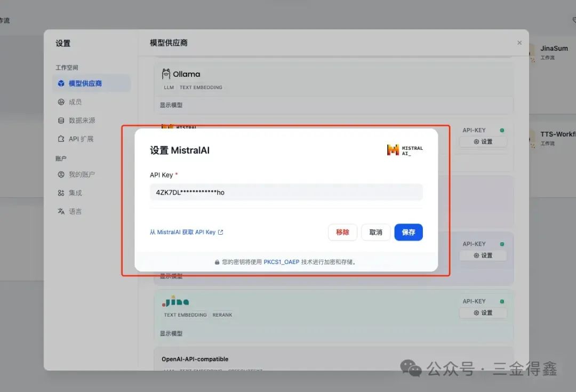The image size is (576, 392).
Task: Click the Ollama llama logo
Action: click(x=166, y=74)
